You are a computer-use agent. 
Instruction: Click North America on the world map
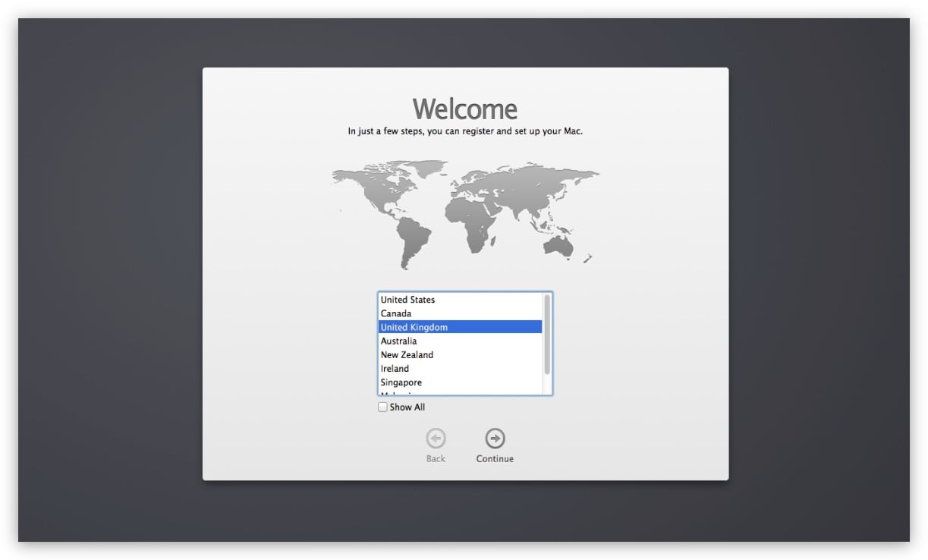(379, 190)
